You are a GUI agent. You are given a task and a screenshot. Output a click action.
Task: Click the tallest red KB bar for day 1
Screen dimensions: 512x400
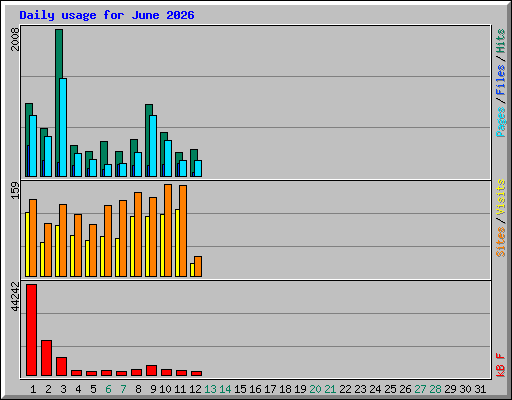click(x=31, y=330)
